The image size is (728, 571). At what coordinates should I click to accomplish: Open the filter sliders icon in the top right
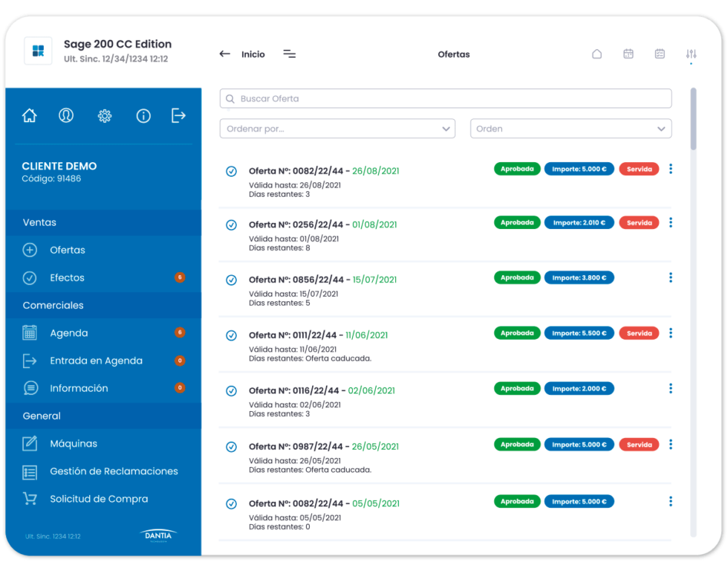coord(691,54)
